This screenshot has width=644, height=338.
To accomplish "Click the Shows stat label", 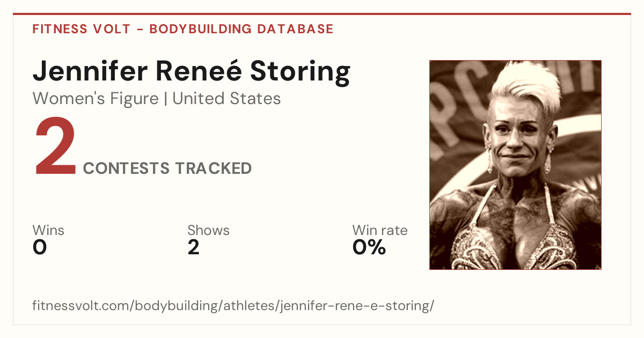I will click(208, 231).
